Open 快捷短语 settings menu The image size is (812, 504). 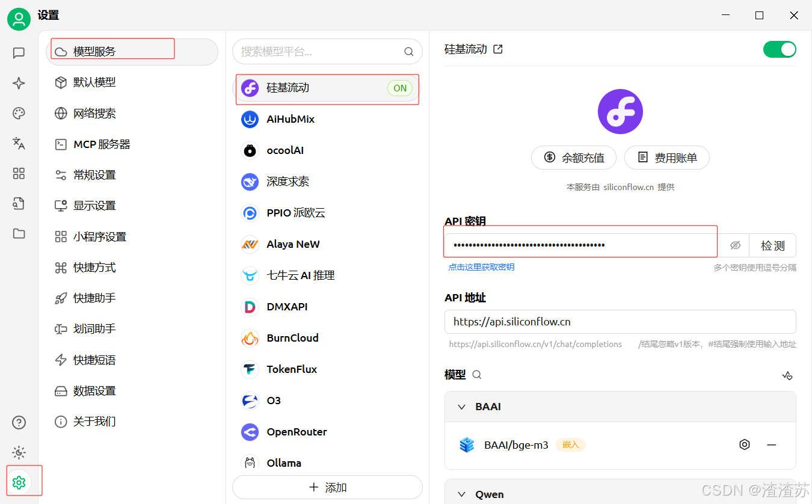point(132,360)
